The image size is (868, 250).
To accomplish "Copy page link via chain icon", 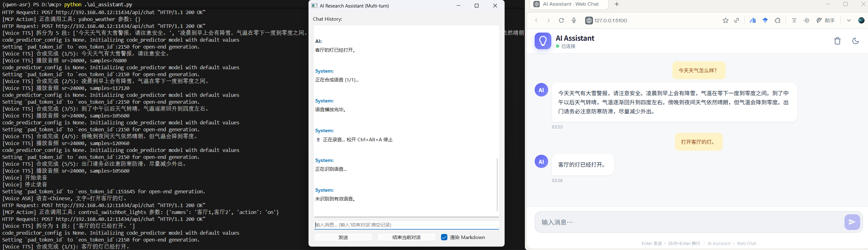I will tap(737, 21).
